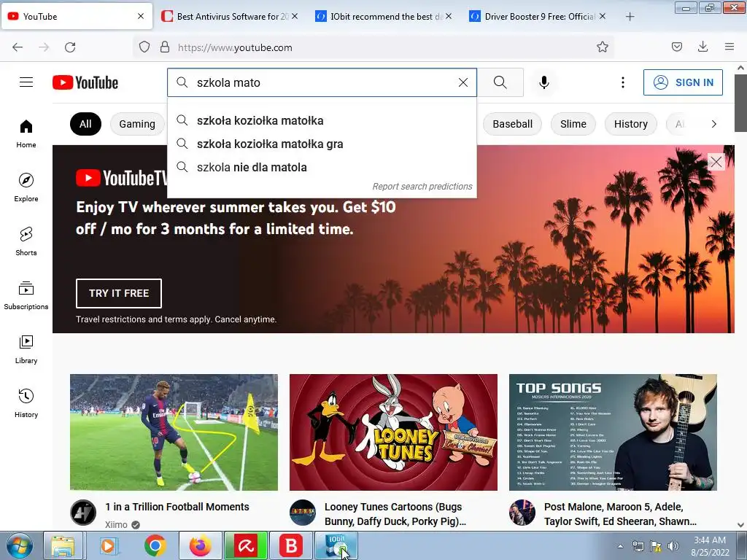The width and height of the screenshot is (747, 560).
Task: Go to Home in sidebar
Action: click(x=26, y=134)
